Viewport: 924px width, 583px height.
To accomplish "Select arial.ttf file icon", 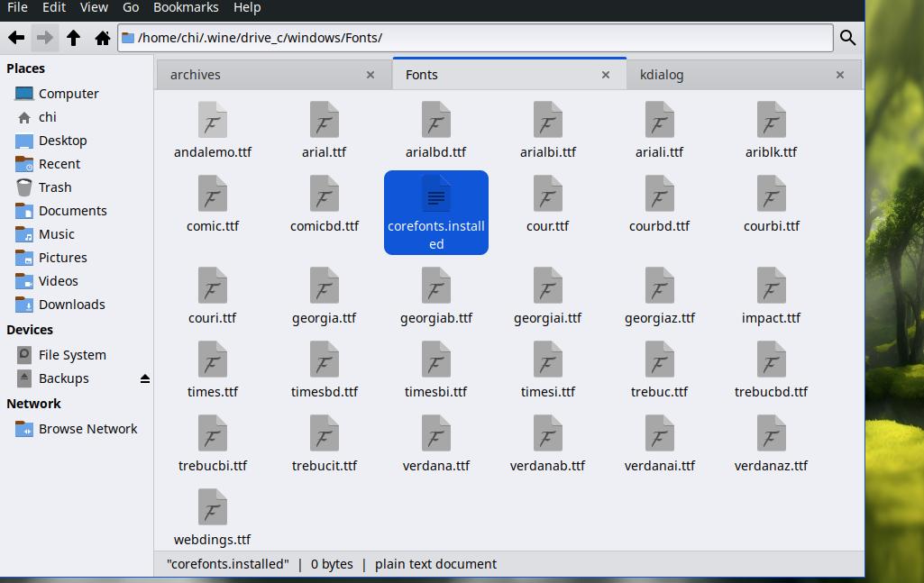I will 325,130.
